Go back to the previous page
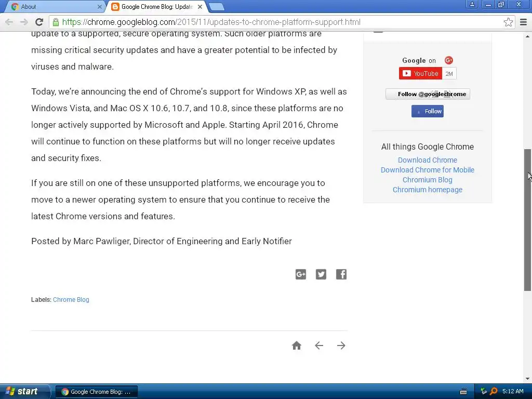Image resolution: width=532 pixels, height=399 pixels. (9, 22)
